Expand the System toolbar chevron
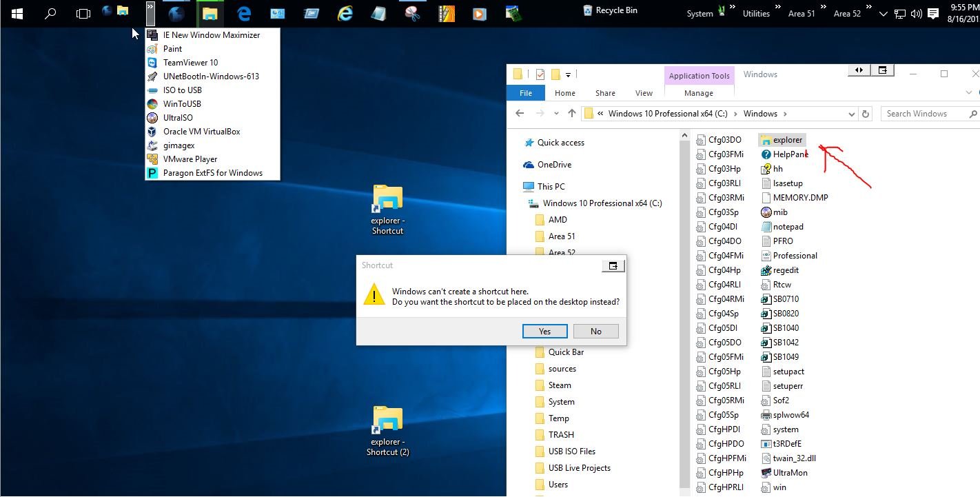980x497 pixels. (733, 8)
